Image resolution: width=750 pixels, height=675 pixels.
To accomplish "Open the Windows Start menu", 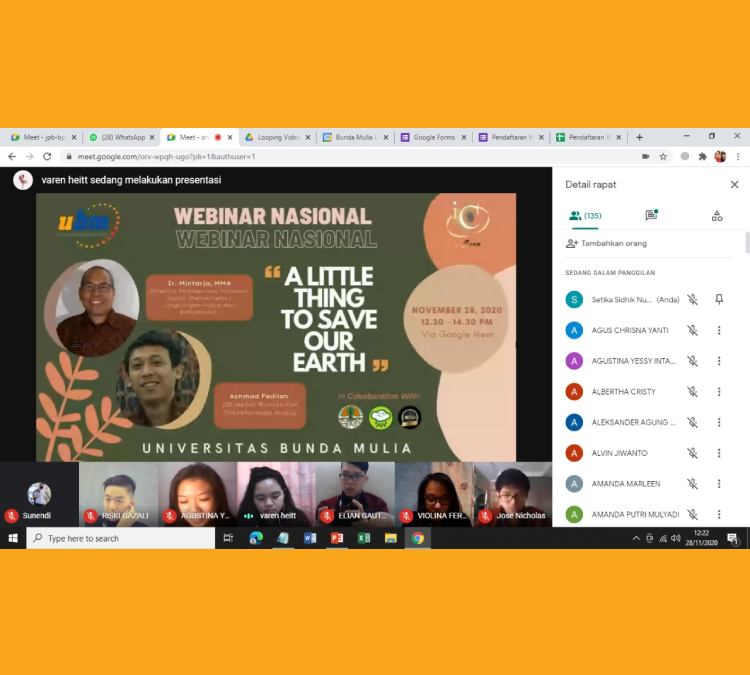I will 13,538.
